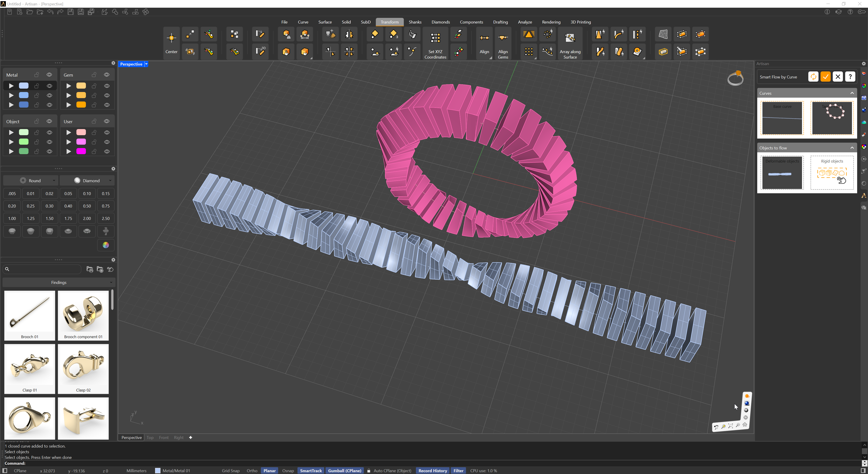Enable Ortho mode in status bar
The image size is (868, 474).
click(x=252, y=471)
